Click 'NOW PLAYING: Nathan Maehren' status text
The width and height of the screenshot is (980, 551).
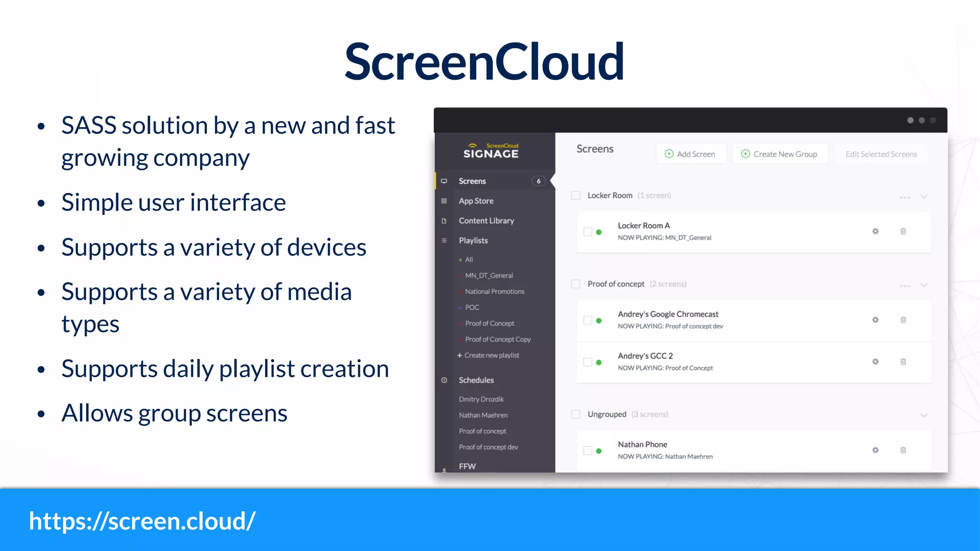(x=665, y=456)
